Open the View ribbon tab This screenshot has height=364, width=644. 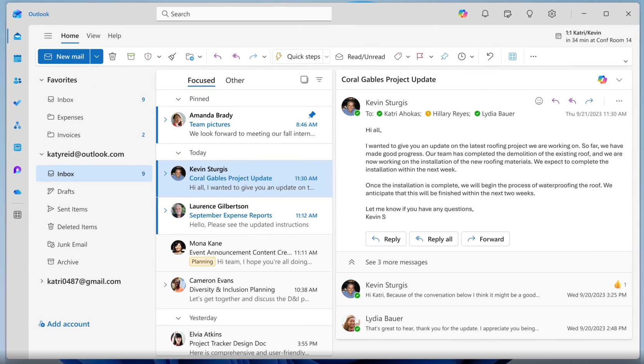pos(93,36)
